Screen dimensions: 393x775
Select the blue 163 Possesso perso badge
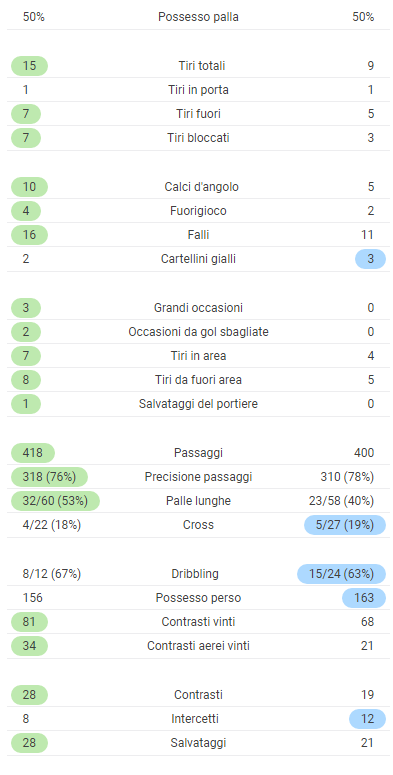click(x=364, y=598)
